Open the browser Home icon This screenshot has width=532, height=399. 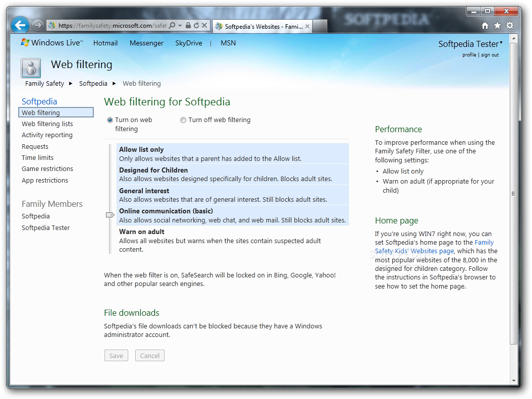[485, 25]
